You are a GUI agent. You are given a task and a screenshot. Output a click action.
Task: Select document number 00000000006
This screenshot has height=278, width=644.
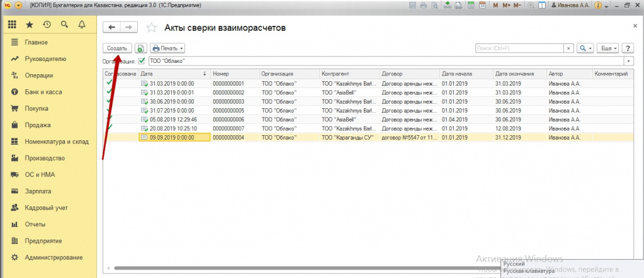coord(229,120)
